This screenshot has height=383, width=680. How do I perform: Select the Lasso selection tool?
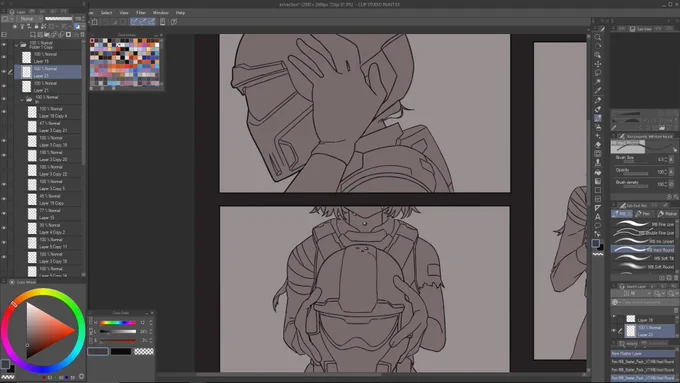click(x=598, y=73)
